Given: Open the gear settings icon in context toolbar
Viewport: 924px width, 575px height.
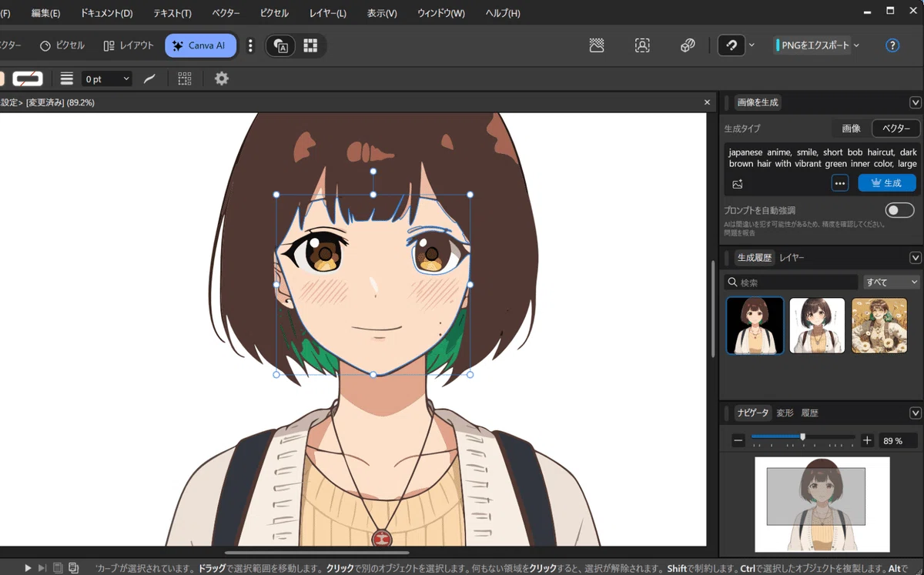Looking at the screenshot, I should click(x=222, y=79).
